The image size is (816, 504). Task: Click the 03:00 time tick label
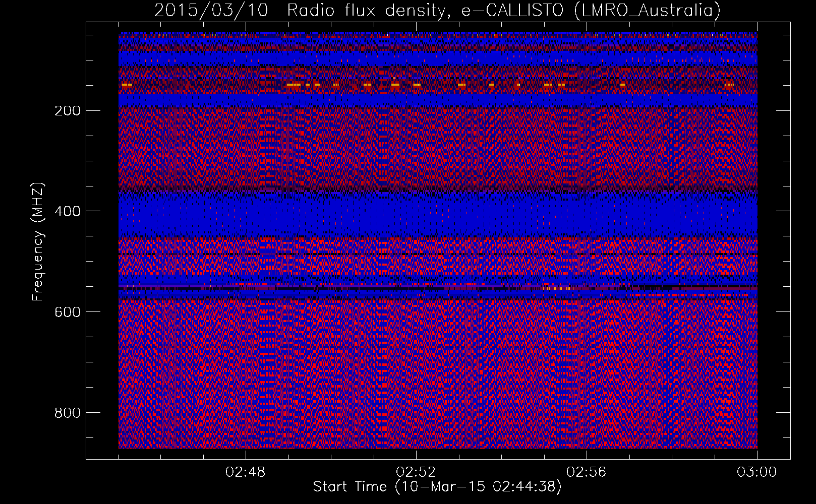coord(757,472)
